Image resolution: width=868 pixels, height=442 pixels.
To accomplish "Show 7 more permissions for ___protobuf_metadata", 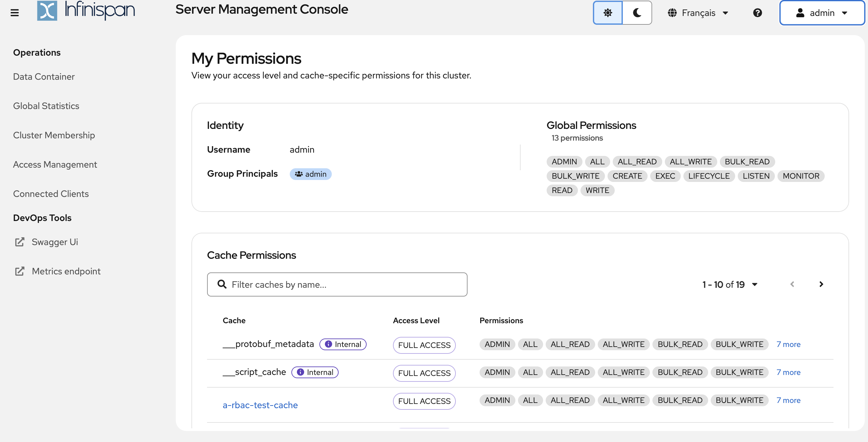I will click(x=788, y=344).
